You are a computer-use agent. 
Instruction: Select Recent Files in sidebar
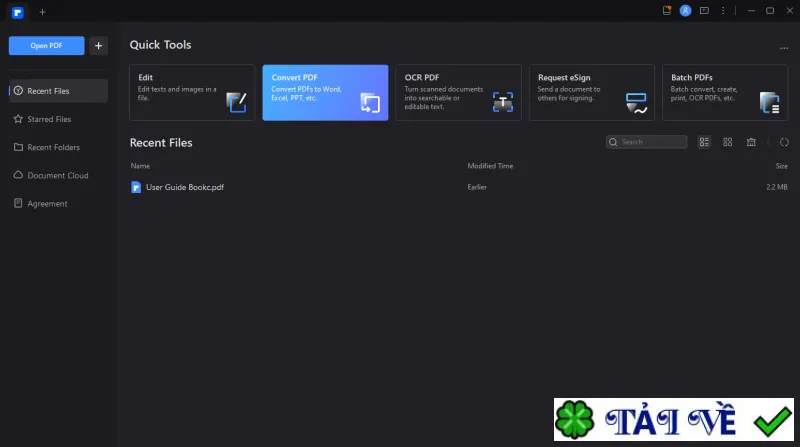click(x=58, y=91)
